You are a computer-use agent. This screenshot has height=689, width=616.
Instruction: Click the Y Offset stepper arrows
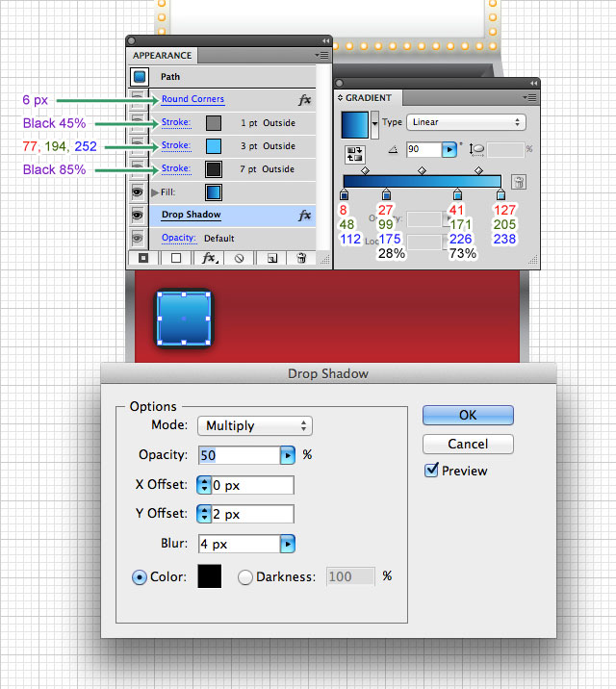pyautogui.click(x=204, y=514)
